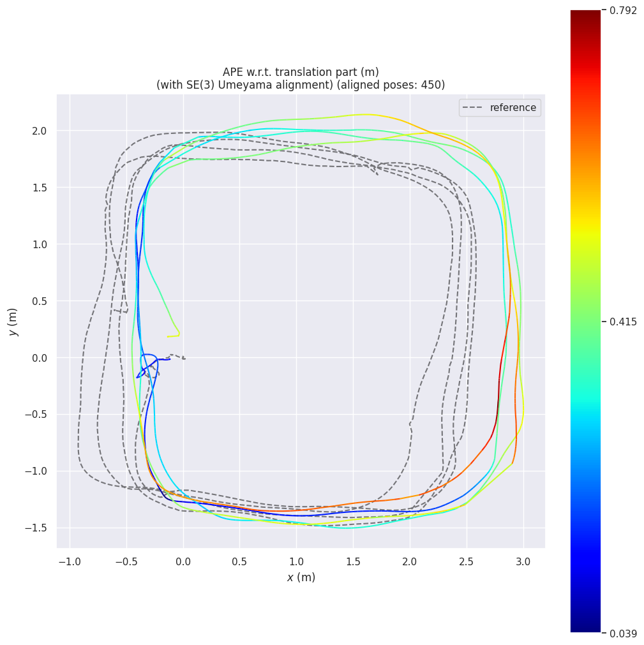Screen dimensions: 644x645
Task: Click the yellow band of the colorbar
Action: coord(585,236)
